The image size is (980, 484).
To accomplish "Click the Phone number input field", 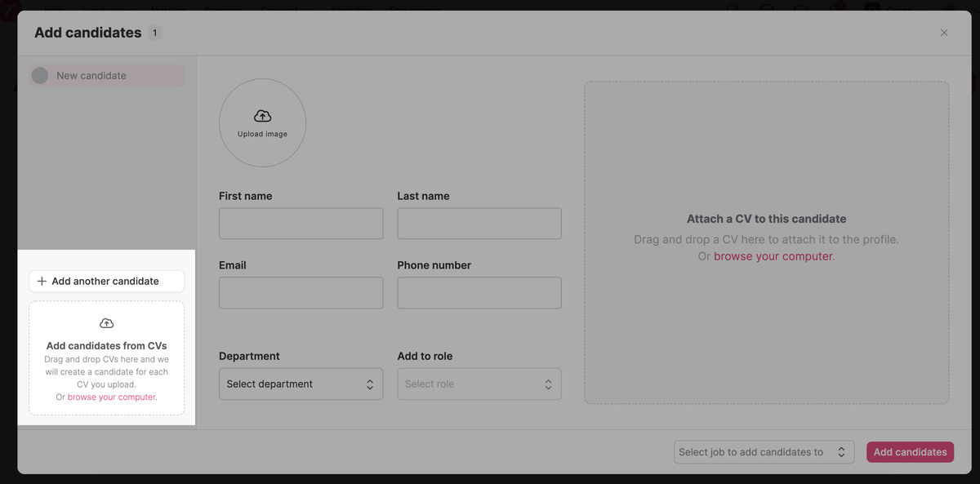I will pos(479,293).
